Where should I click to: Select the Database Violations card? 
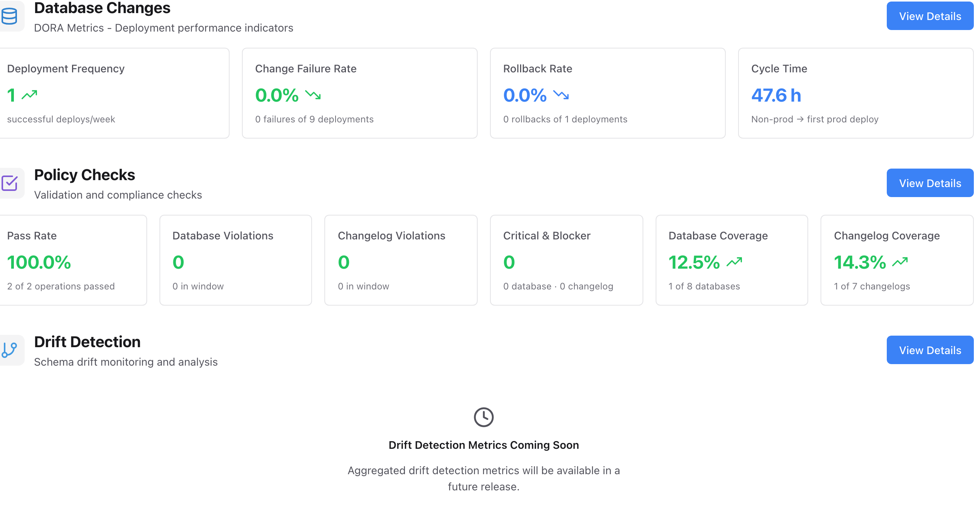[236, 260]
